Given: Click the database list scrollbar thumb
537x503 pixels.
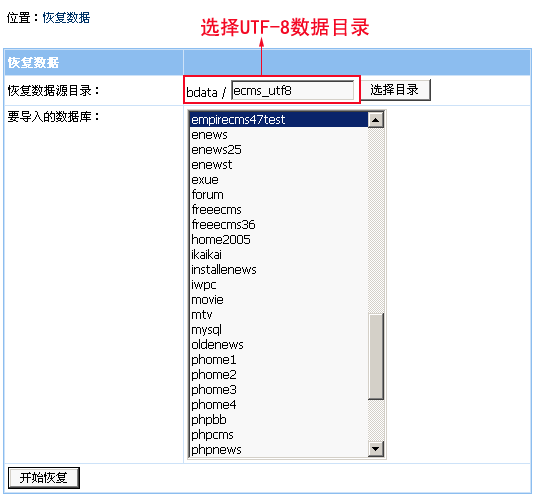Looking at the screenshot, I should pyautogui.click(x=376, y=356).
